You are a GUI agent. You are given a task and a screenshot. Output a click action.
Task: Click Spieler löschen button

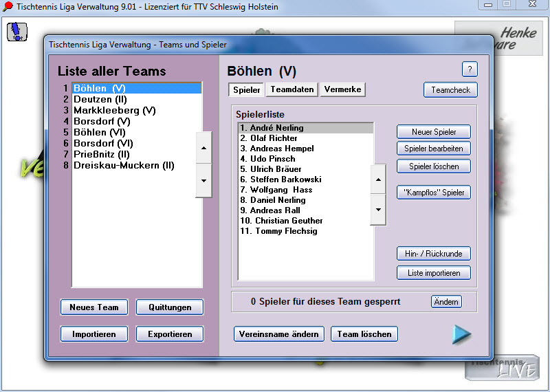click(433, 166)
